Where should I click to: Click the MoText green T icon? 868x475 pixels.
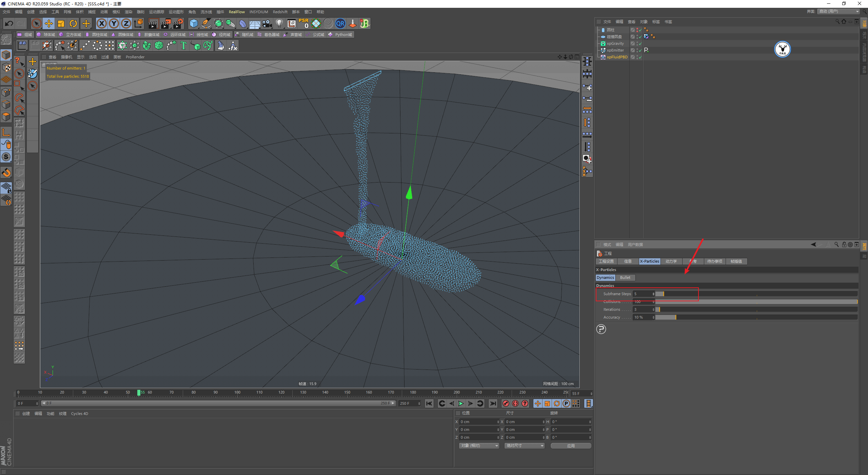tap(183, 45)
